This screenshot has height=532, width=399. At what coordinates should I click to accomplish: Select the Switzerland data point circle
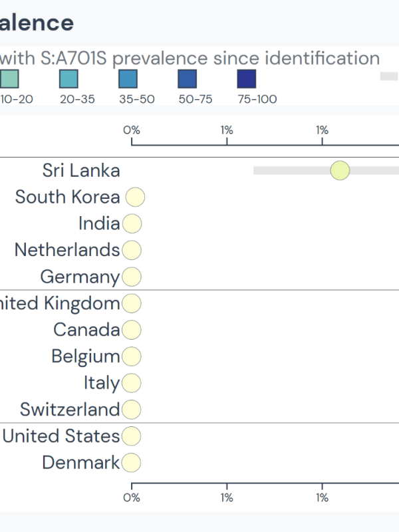[x=132, y=410]
